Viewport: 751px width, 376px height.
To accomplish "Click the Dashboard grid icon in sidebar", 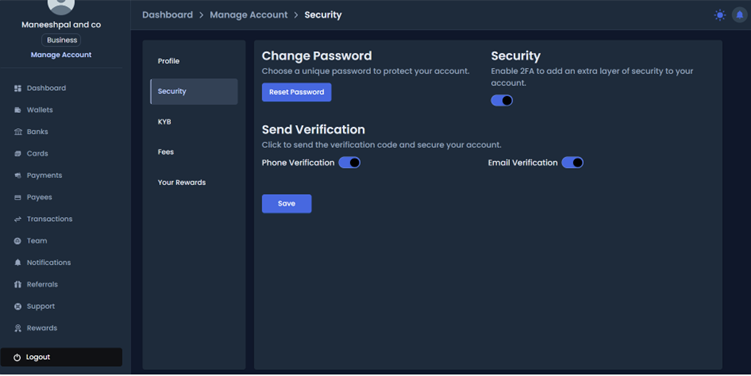I will 18,88.
